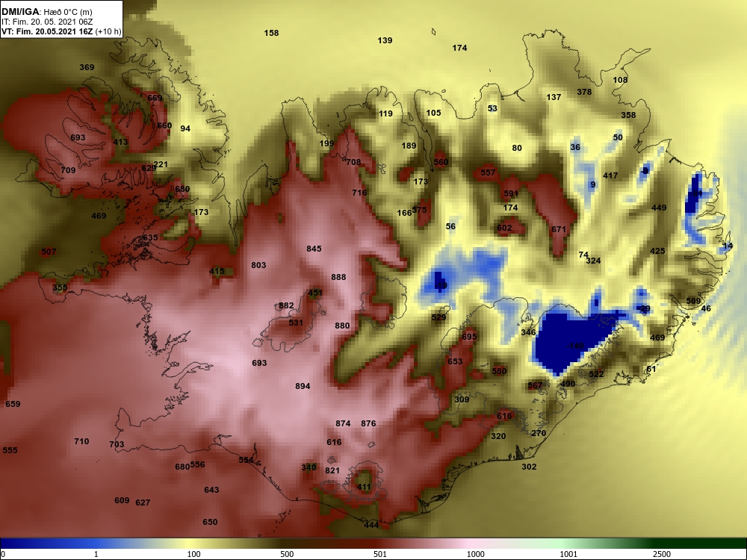Click the 100 label on the color scale
Screen dimensions: 747x560
tap(193, 554)
